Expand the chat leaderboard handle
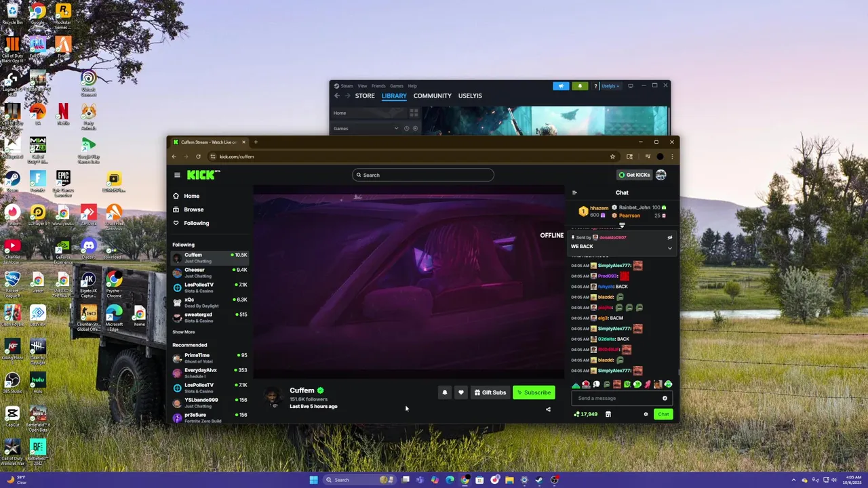 [x=622, y=225]
